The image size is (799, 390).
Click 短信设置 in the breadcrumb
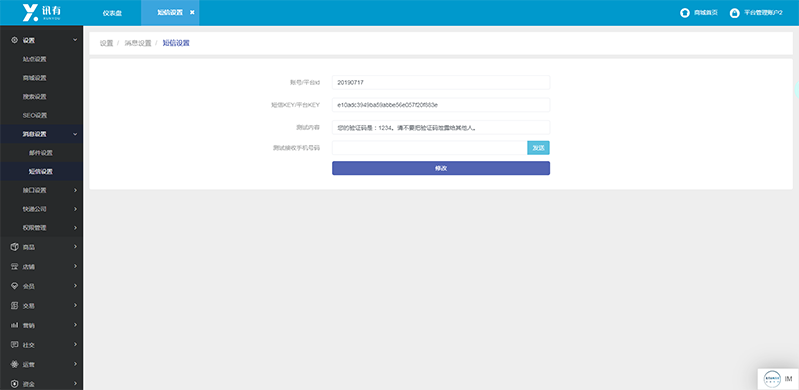(176, 43)
